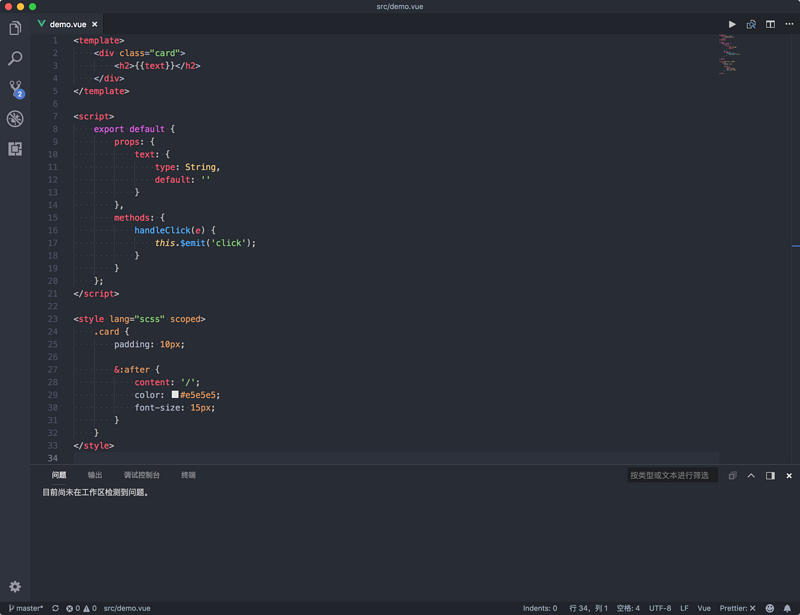Screen dimensions: 800x615
Task: Open the Explorer files view
Action: [x=15, y=28]
